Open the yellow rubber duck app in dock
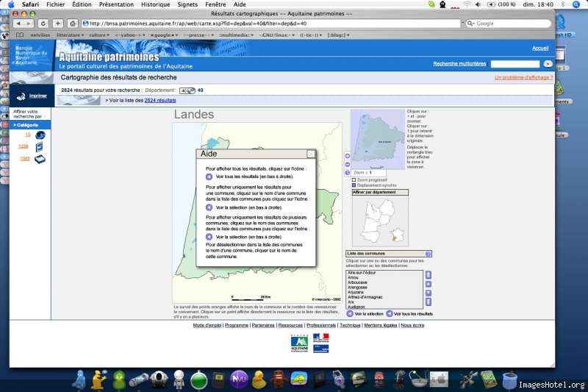The width and height of the screenshot is (588, 392). point(259,379)
